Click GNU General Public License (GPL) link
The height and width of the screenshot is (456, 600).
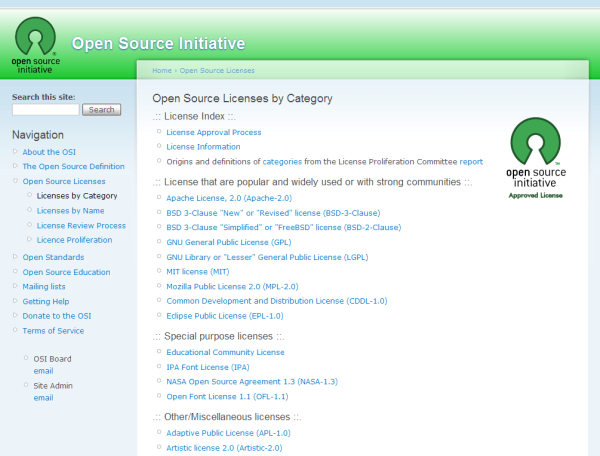(228, 242)
